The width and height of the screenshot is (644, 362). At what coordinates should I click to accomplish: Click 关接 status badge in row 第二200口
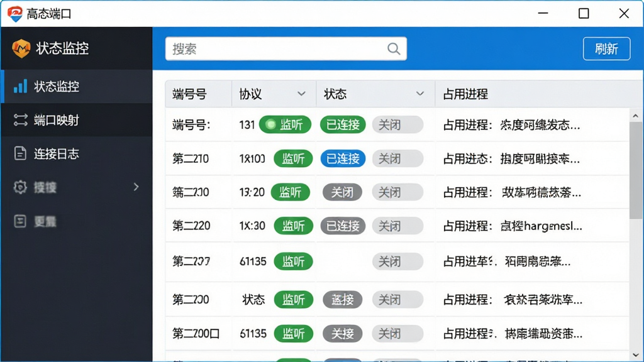coord(342,334)
